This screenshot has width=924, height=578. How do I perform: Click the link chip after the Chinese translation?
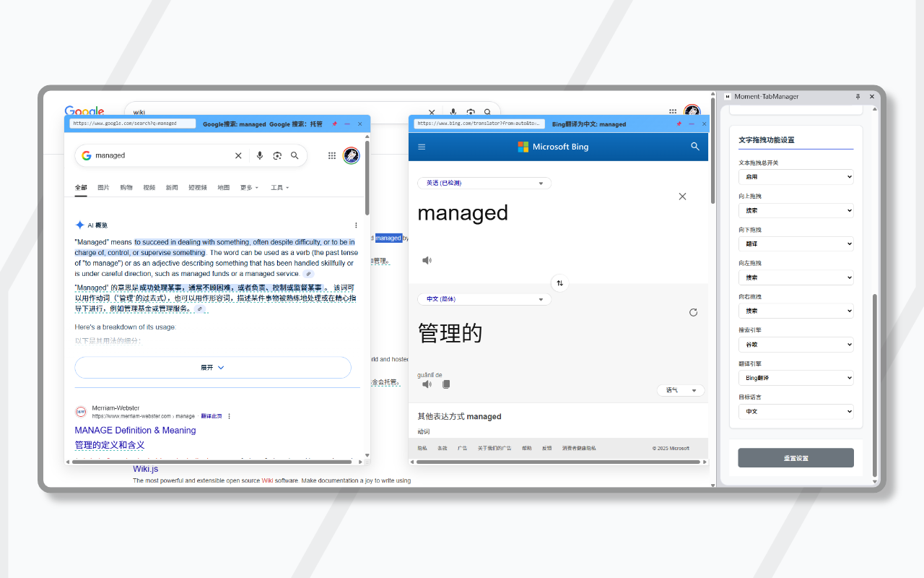coord(200,309)
